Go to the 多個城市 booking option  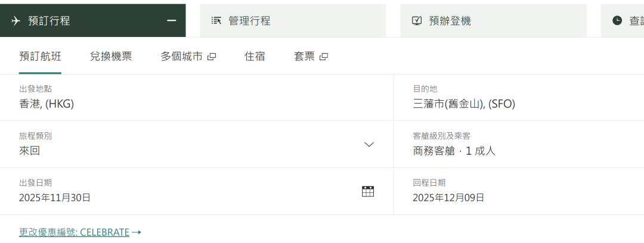click(x=181, y=57)
